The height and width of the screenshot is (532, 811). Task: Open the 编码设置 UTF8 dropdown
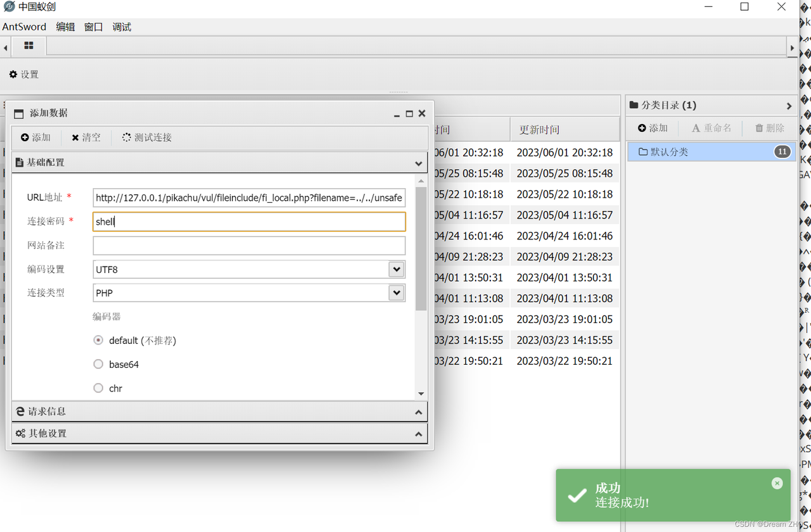[396, 269]
